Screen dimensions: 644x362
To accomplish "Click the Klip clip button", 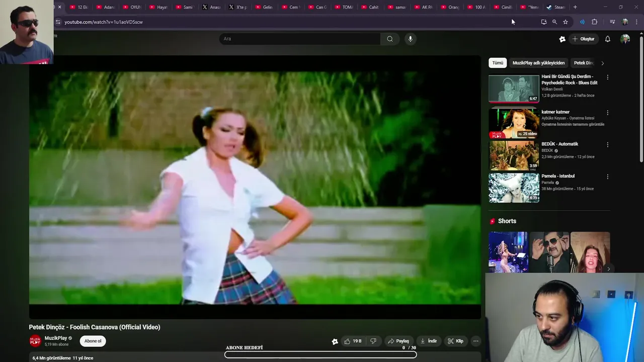I will (x=455, y=341).
